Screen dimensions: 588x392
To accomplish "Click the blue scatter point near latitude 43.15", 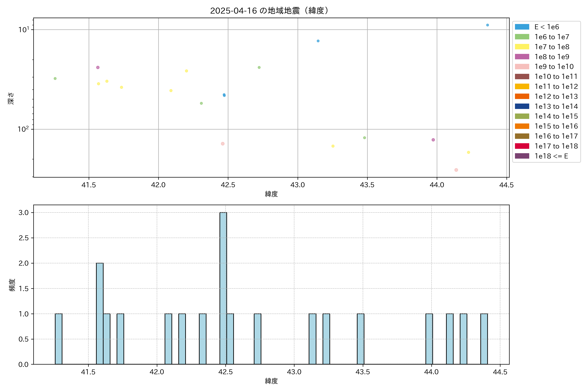I will pyautogui.click(x=318, y=41).
